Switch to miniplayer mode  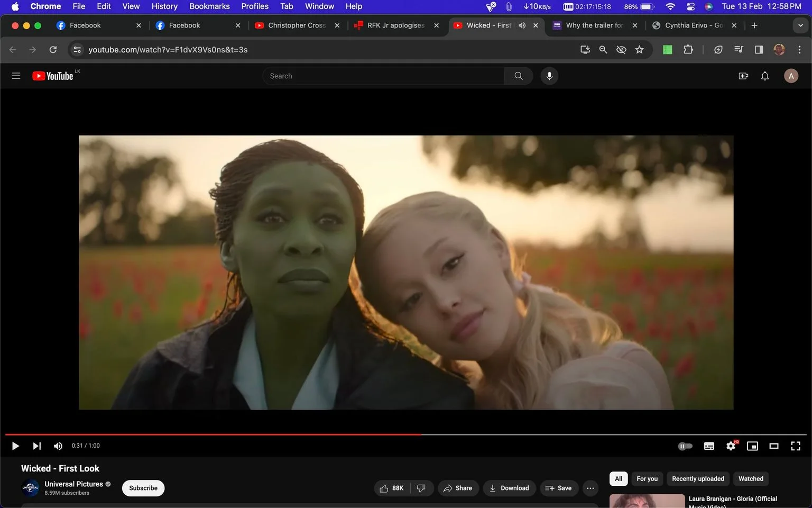click(x=752, y=446)
